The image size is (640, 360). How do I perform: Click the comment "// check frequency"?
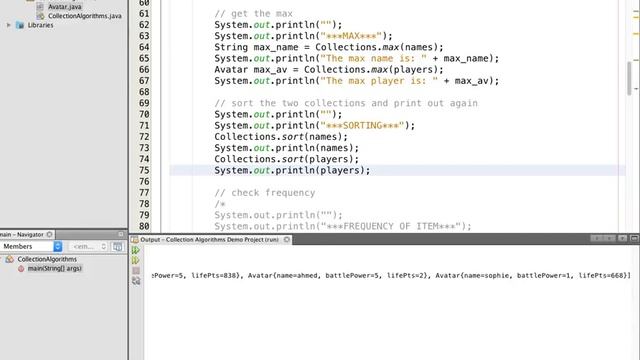[264, 193]
